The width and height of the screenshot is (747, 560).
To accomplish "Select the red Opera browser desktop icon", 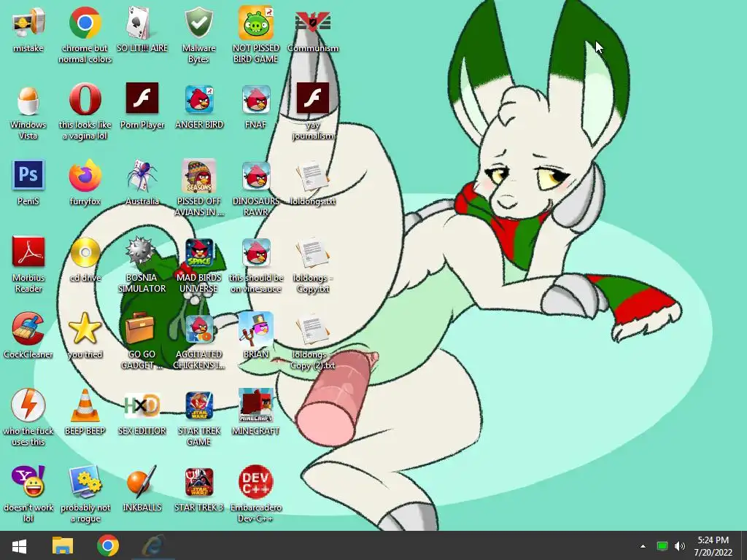I will (85, 99).
